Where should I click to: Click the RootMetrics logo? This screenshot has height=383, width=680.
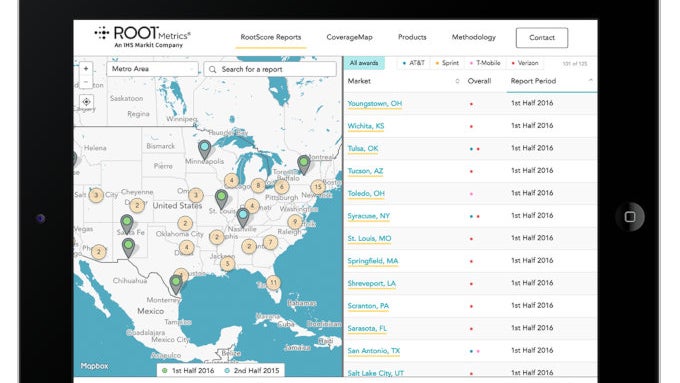click(142, 37)
